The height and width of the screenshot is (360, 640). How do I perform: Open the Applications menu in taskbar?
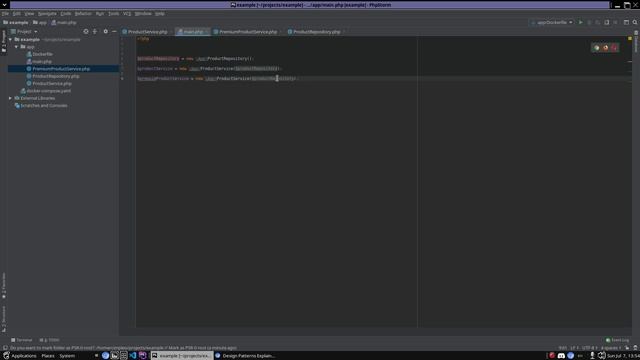coord(20,356)
